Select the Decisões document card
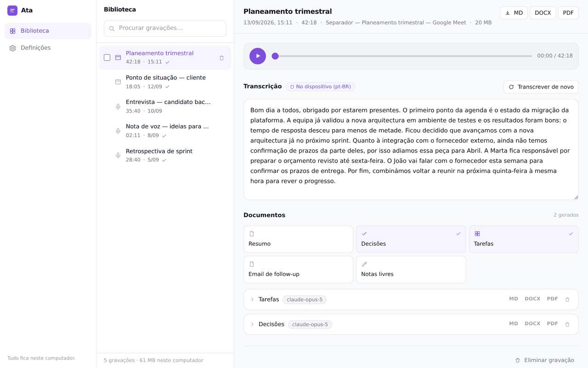This screenshot has height=368, width=588. pyautogui.click(x=411, y=239)
